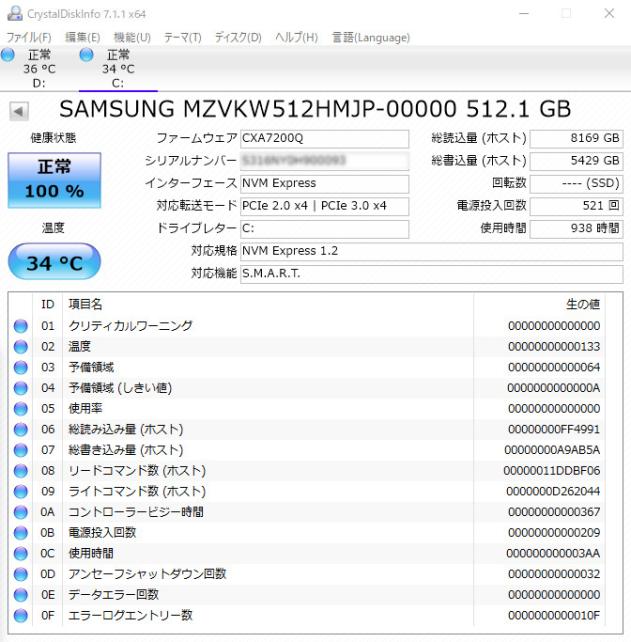The image size is (631, 642).
Task: Click the status icon for row 09 ライトコマンド数
Action: [x=20, y=492]
